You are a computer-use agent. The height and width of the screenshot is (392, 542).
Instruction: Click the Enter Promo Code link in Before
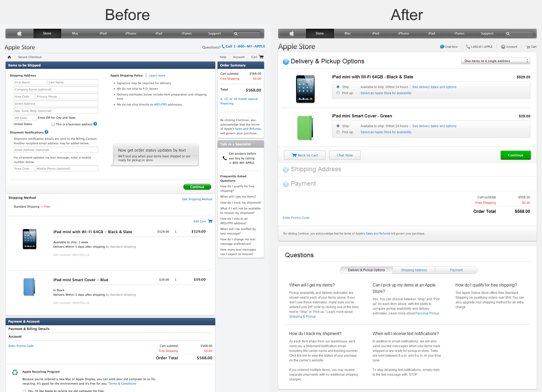click(x=21, y=346)
